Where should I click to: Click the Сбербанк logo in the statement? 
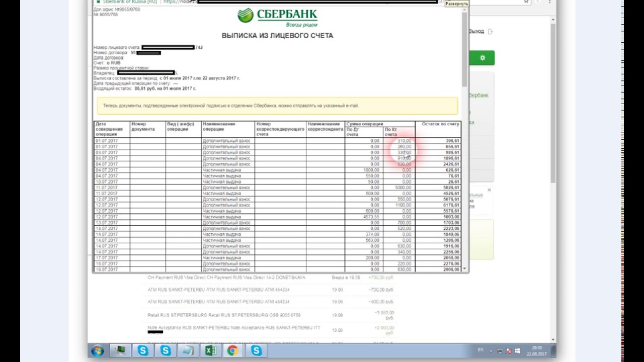[x=277, y=18]
